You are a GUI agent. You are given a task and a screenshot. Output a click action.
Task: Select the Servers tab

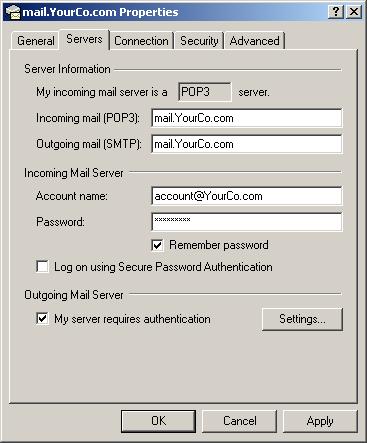[84, 39]
